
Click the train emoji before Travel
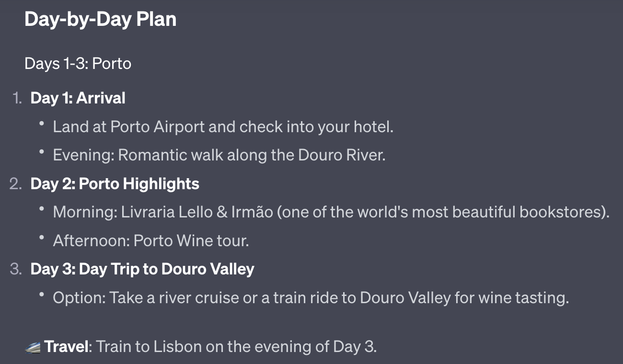click(33, 347)
